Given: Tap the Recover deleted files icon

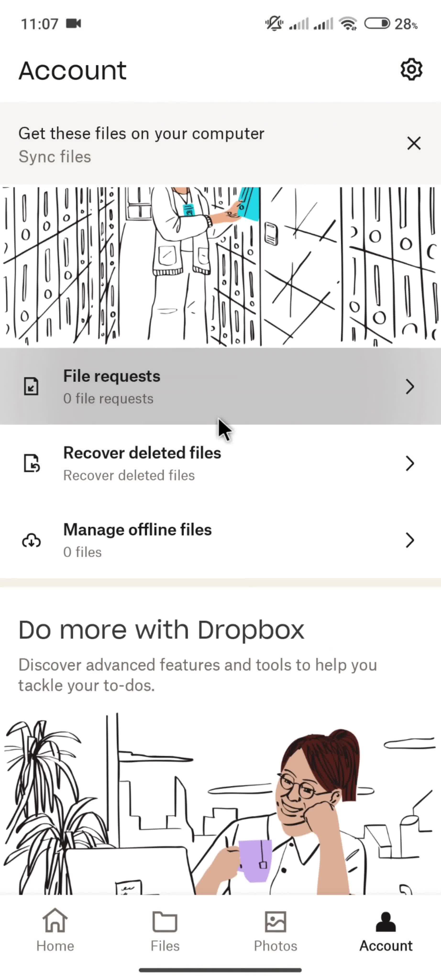Looking at the screenshot, I should tap(32, 463).
